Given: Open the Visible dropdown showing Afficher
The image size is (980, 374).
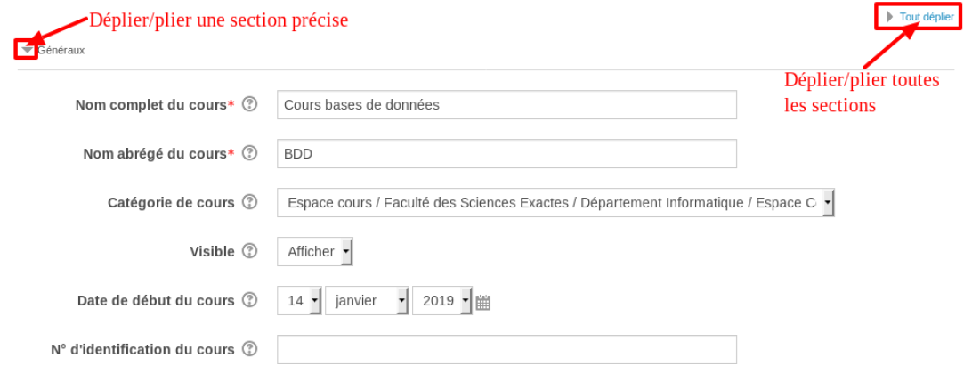Looking at the screenshot, I should coord(315,252).
